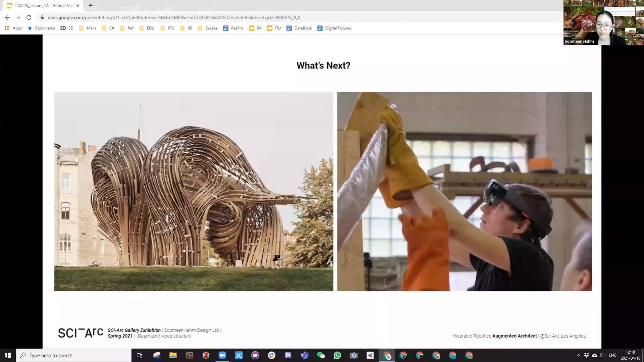Reload the Google Slides page
Viewport: 644px width, 362px height.
[29, 17]
